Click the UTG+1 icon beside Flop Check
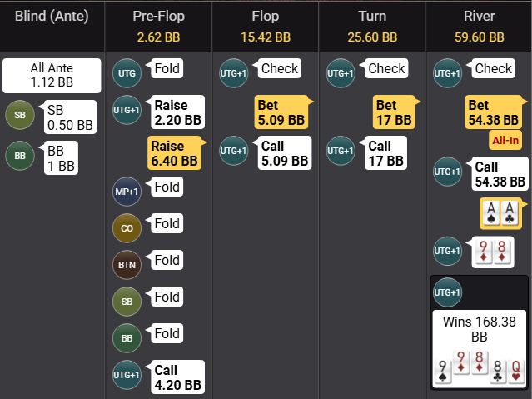 pyautogui.click(x=233, y=72)
